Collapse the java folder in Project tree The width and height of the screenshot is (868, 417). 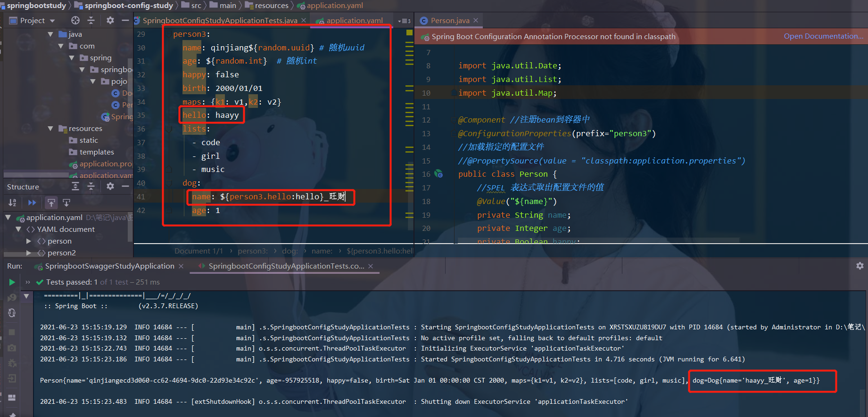coord(50,34)
